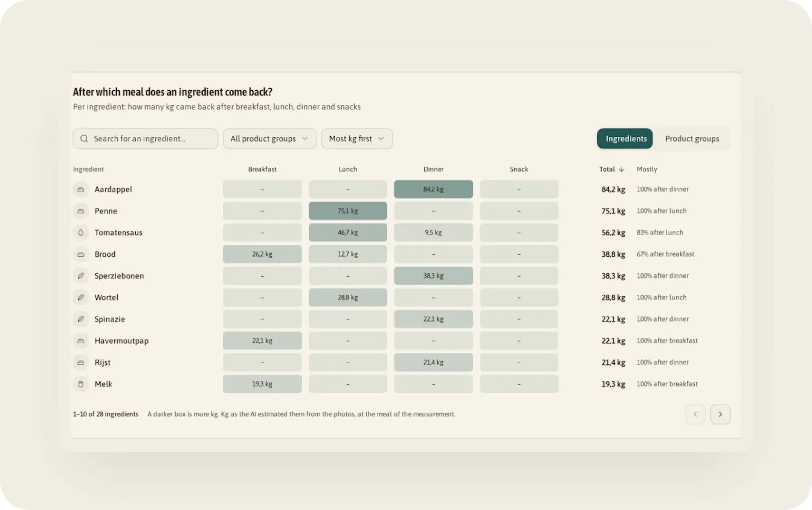
Task: Click the 83% after lunch label
Action: (660, 232)
